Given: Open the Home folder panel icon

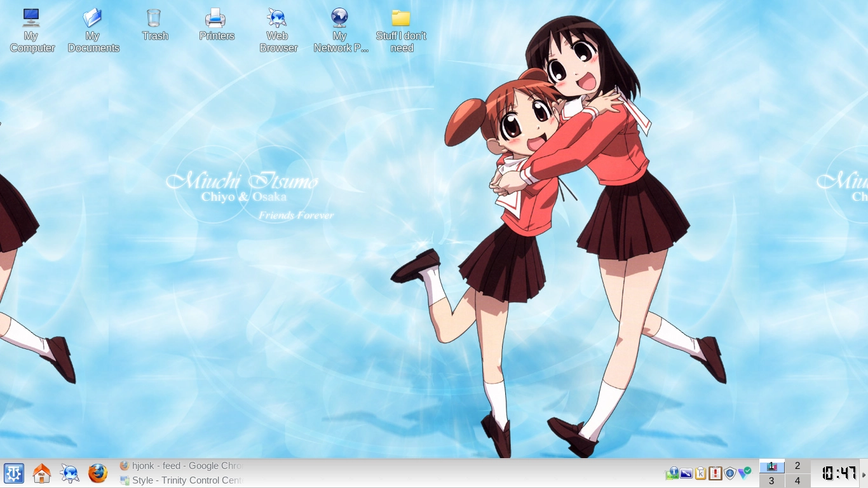Looking at the screenshot, I should click(41, 473).
